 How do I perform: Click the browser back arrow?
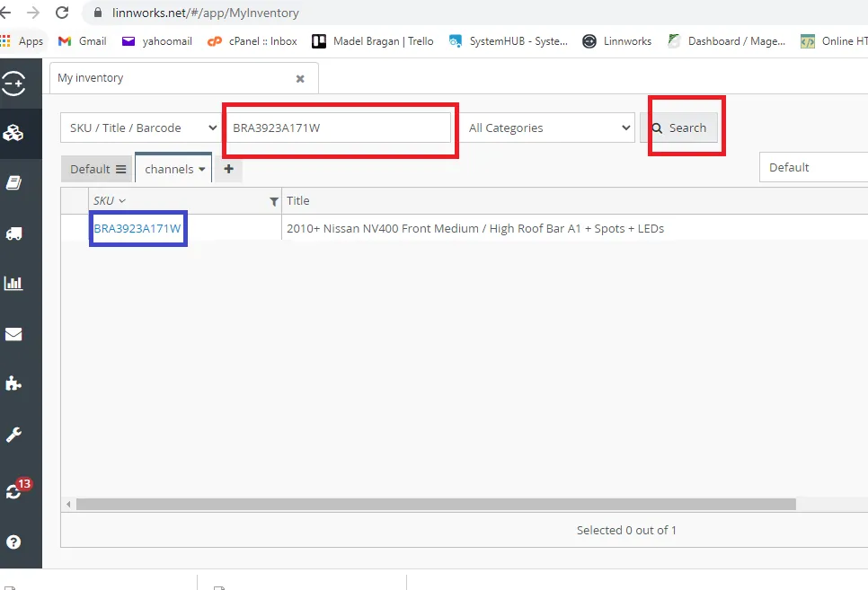(5, 13)
